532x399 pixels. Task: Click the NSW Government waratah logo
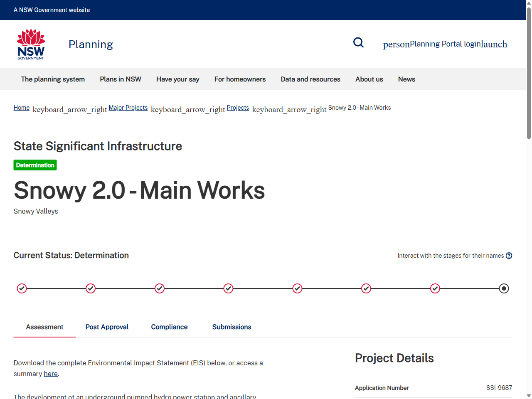pos(31,44)
